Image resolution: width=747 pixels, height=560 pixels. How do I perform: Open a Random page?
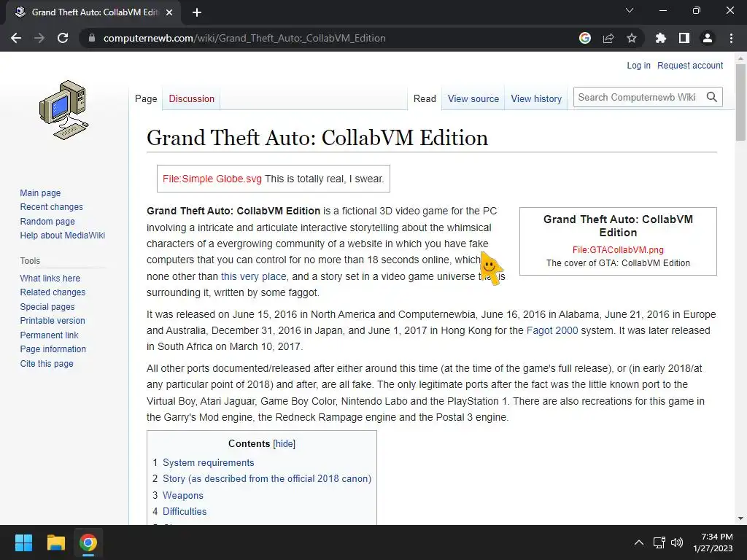point(47,221)
